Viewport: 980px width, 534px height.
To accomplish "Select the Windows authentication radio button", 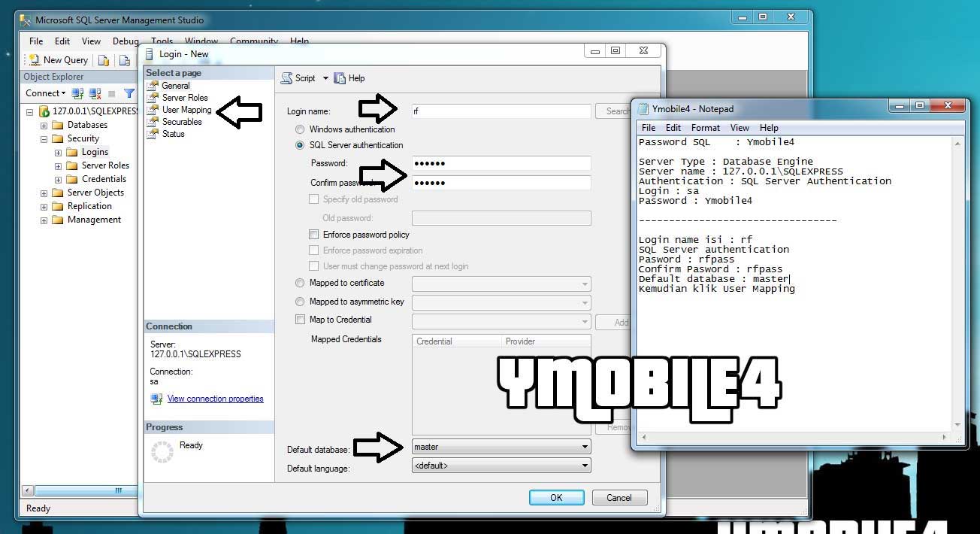I will [301, 129].
